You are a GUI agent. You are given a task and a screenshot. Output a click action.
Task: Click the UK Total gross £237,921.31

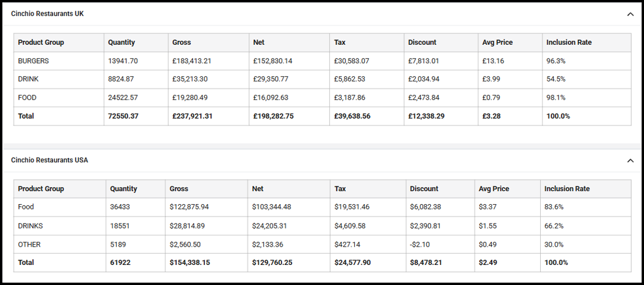pos(192,116)
